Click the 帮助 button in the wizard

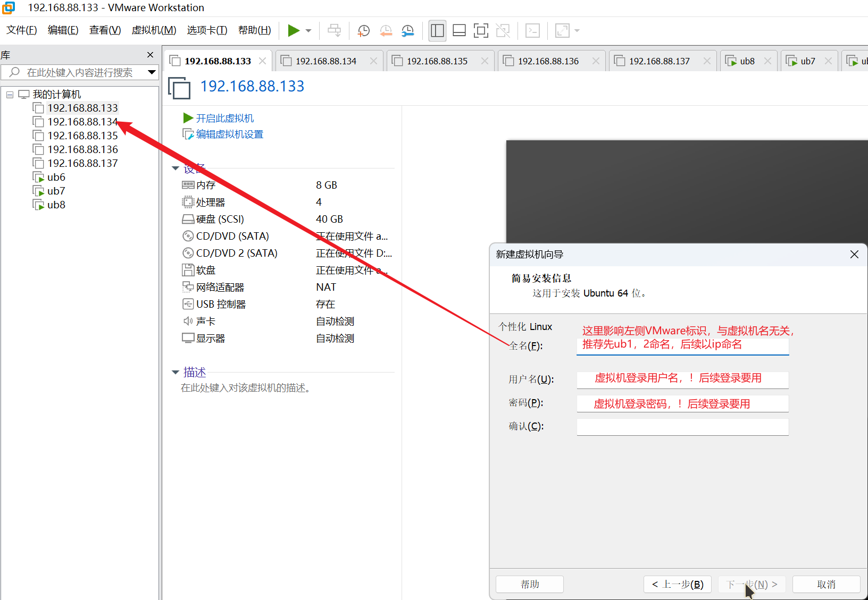click(530, 584)
